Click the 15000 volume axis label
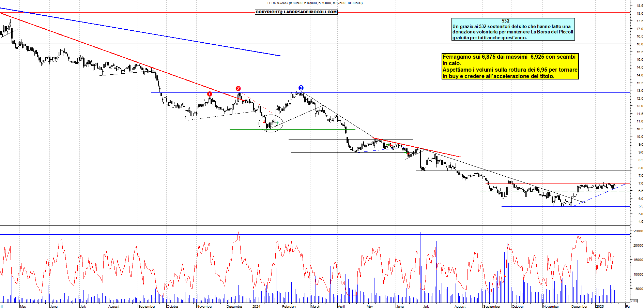644x308 pixels. [x=638, y=260]
